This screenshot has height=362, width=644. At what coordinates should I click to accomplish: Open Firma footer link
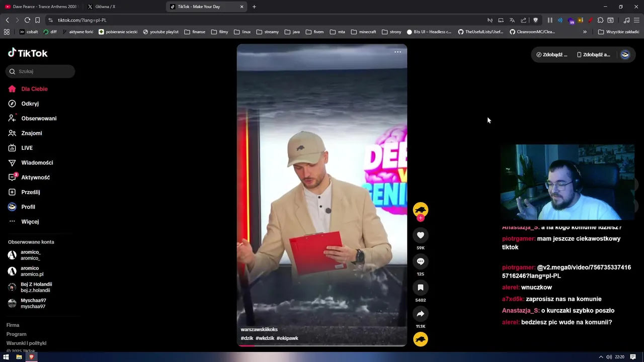[13, 325]
